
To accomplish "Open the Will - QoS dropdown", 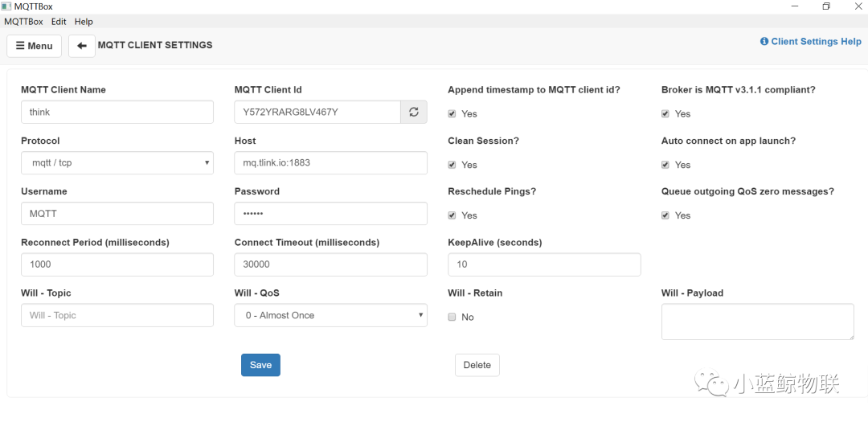I will pos(330,315).
